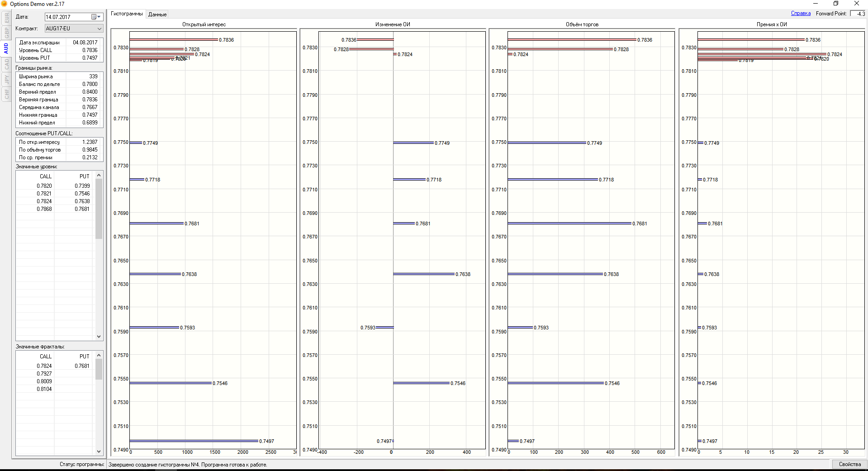This screenshot has height=471, width=868.
Task: Click the Открытый интерес chart title
Action: 204,24
